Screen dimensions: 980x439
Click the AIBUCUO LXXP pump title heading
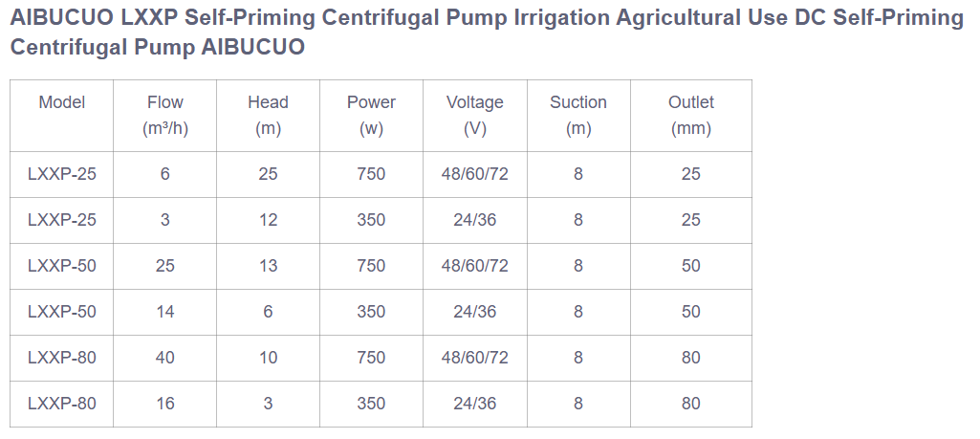point(486,32)
